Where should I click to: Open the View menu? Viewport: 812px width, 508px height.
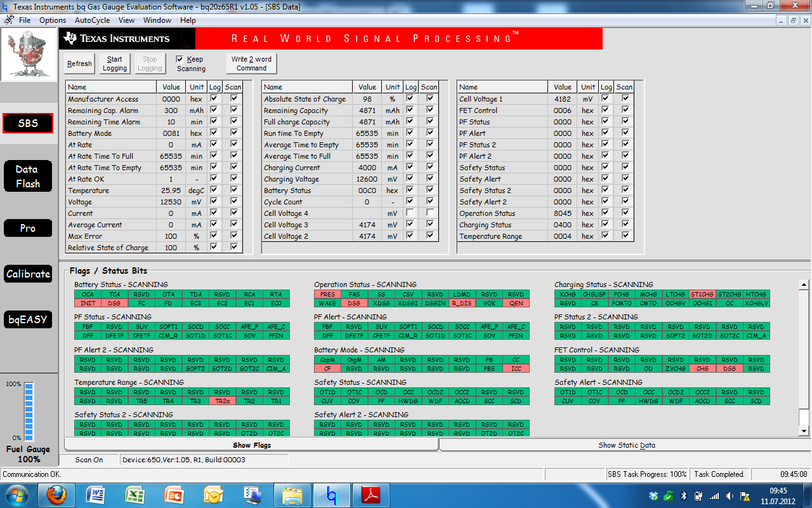tap(126, 20)
